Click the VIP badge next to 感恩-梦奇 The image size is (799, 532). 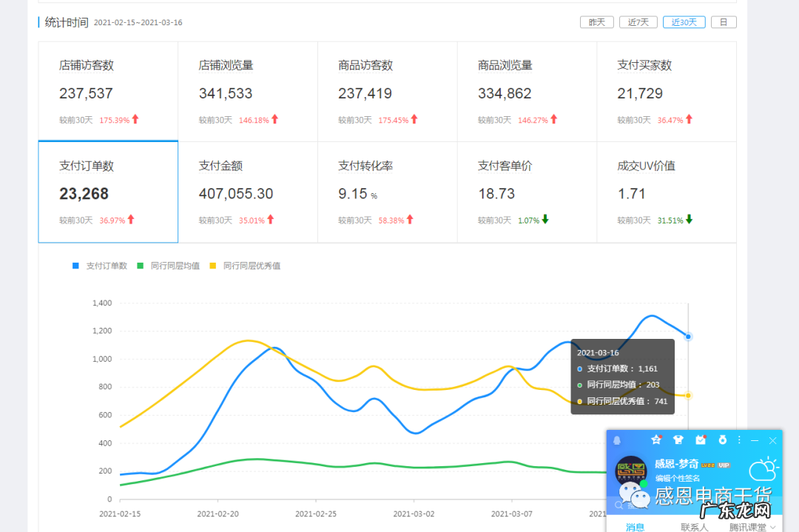(724, 465)
